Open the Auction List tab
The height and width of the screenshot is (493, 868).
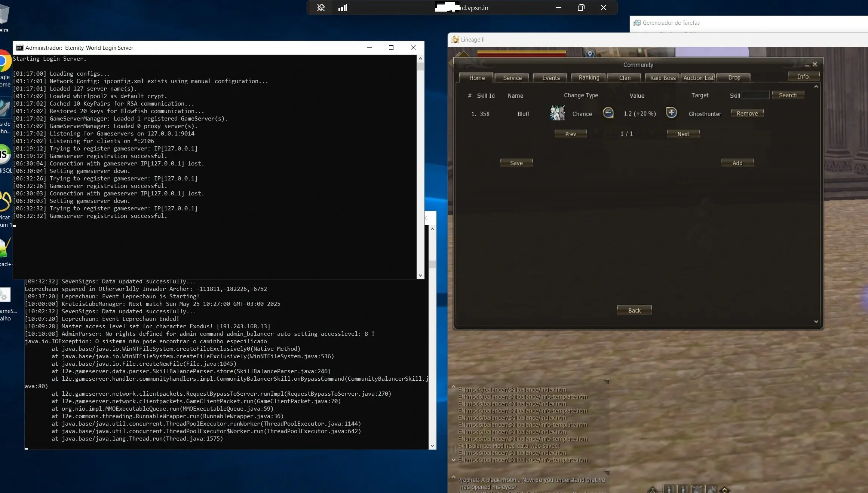click(x=698, y=78)
